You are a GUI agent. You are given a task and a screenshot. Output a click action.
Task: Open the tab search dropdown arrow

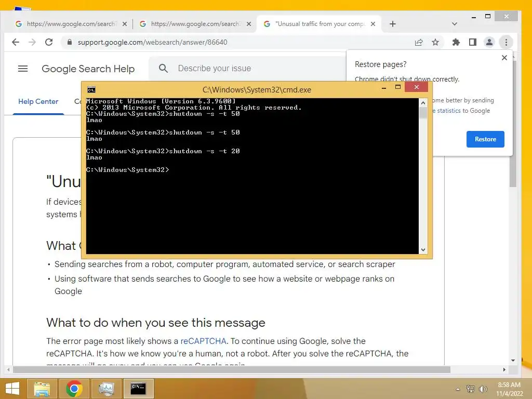(x=455, y=24)
